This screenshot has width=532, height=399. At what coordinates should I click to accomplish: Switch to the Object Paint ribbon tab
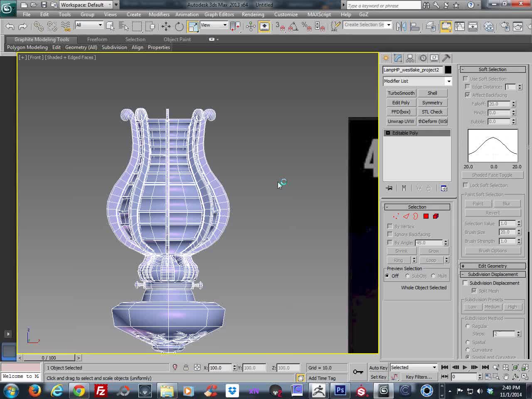177,39
